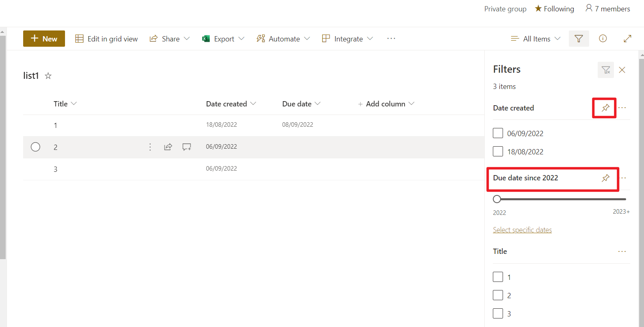Add a comment to item 2

pyautogui.click(x=186, y=147)
